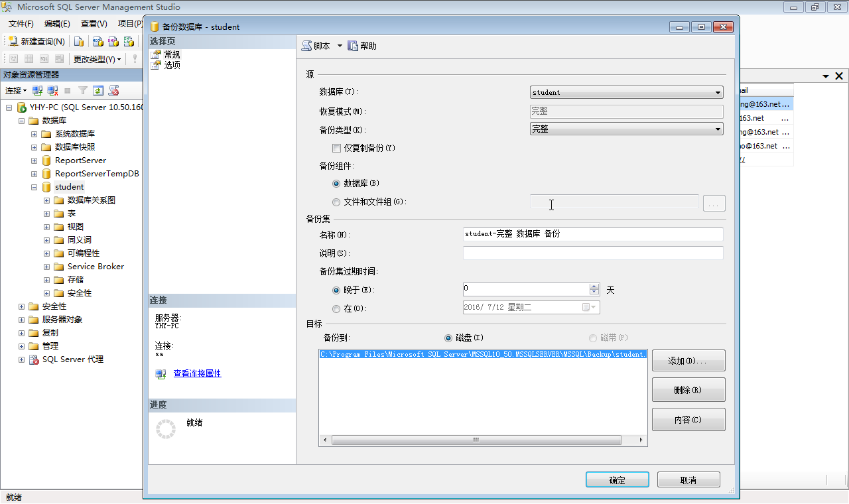The height and width of the screenshot is (504, 849).
Task: Click the destination list horizontal scrollbar
Action: click(476, 440)
